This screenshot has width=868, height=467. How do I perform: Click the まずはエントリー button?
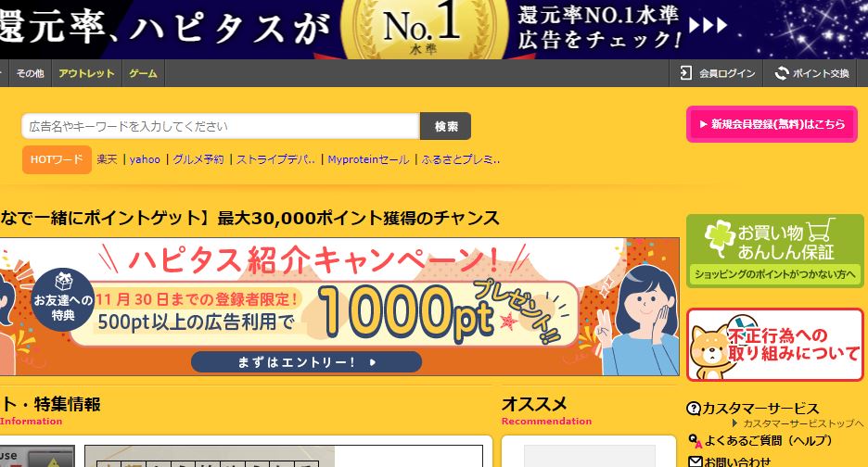(306, 362)
